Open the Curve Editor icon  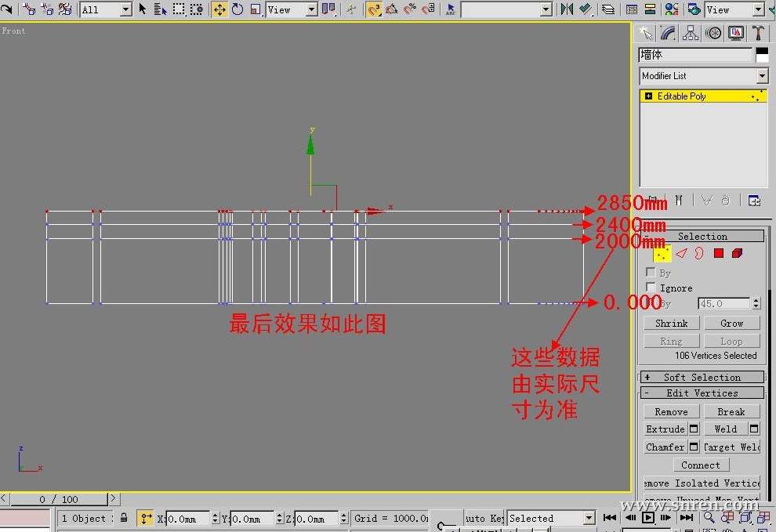631,9
